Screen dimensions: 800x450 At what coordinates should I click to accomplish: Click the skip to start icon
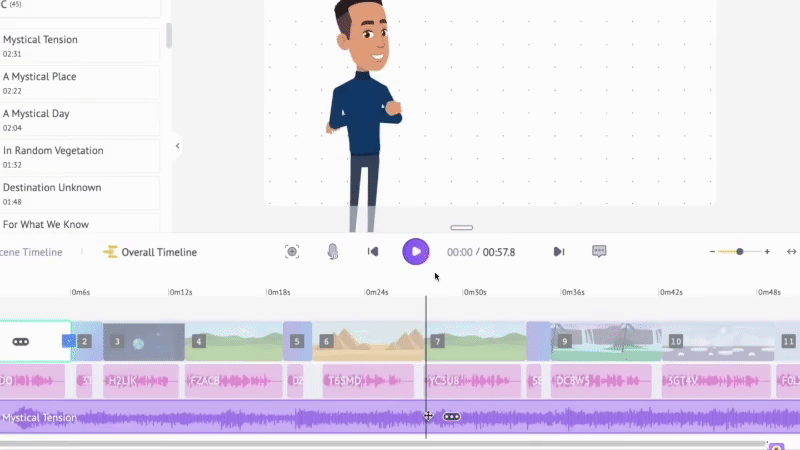click(373, 252)
